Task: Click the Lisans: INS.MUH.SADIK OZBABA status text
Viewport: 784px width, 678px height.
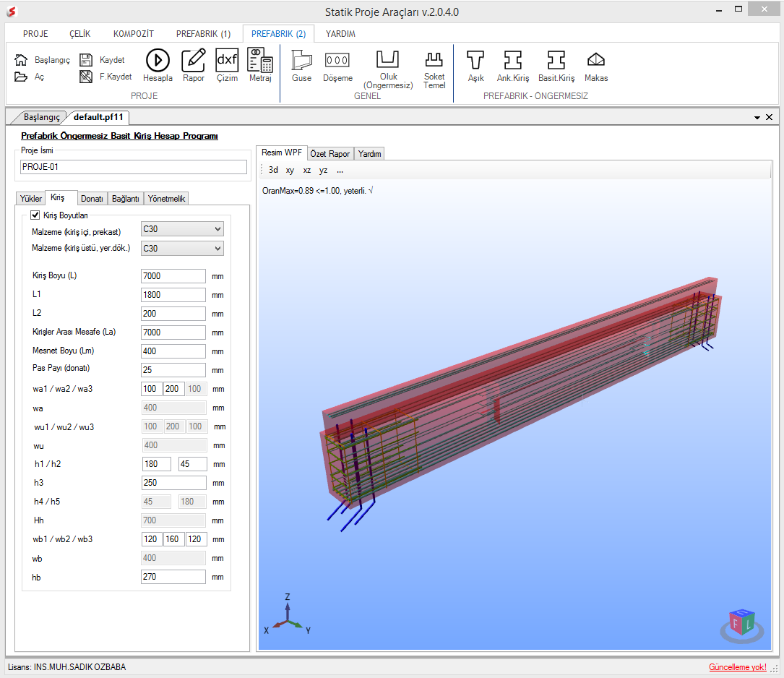Action: click(x=67, y=667)
